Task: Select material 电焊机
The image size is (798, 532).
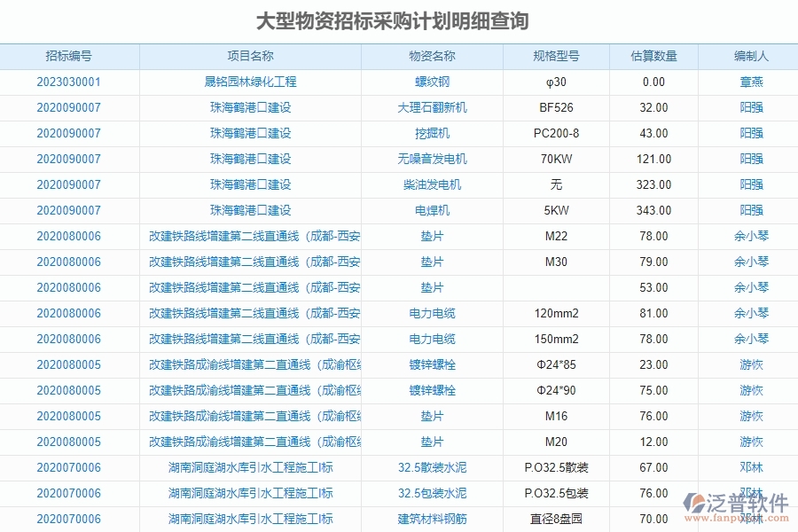Action: 432,210
